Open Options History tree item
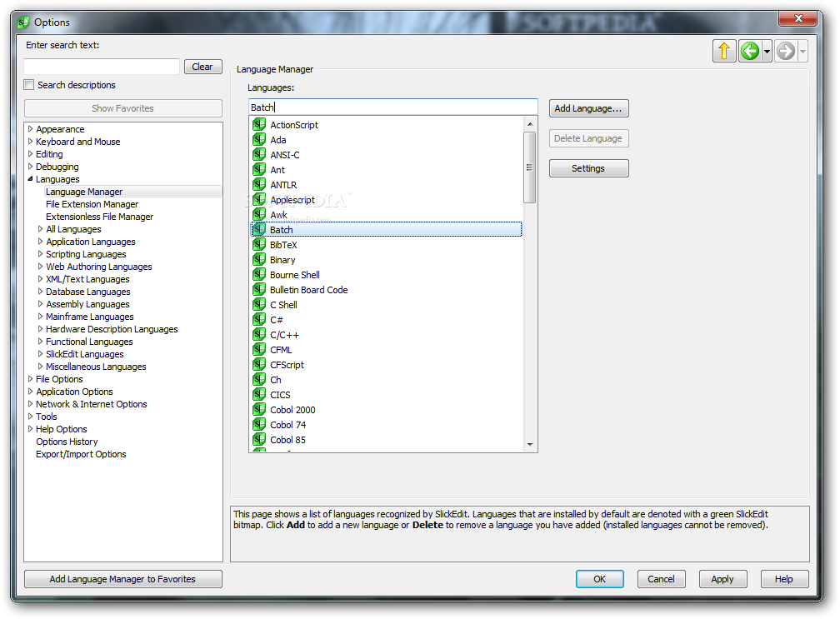This screenshot has height=619, width=840. coord(67,442)
